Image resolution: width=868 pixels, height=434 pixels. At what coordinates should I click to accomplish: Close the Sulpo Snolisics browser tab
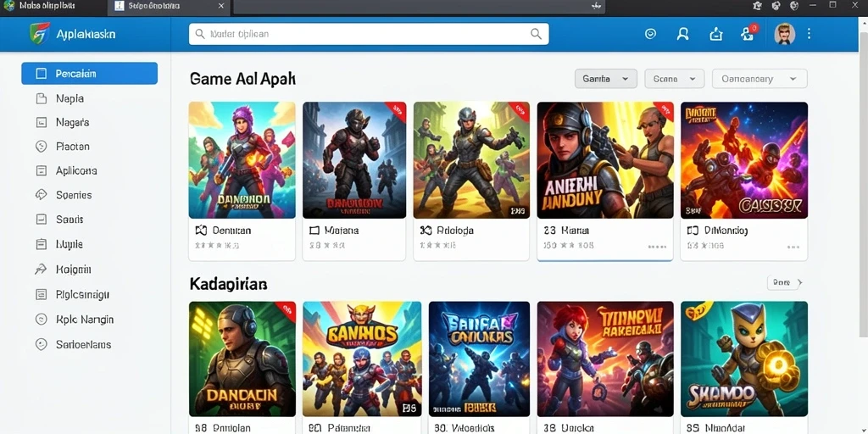pos(221,6)
